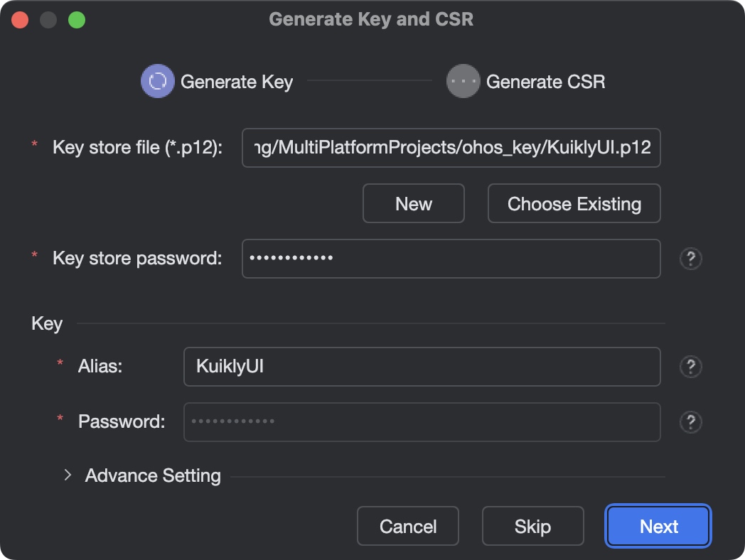The height and width of the screenshot is (560, 745).
Task: Expand the Advance Setting chevron
Action: [x=68, y=475]
